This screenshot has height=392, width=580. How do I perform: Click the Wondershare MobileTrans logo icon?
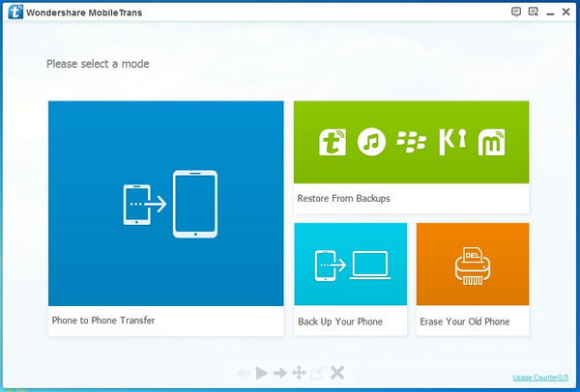tap(14, 13)
